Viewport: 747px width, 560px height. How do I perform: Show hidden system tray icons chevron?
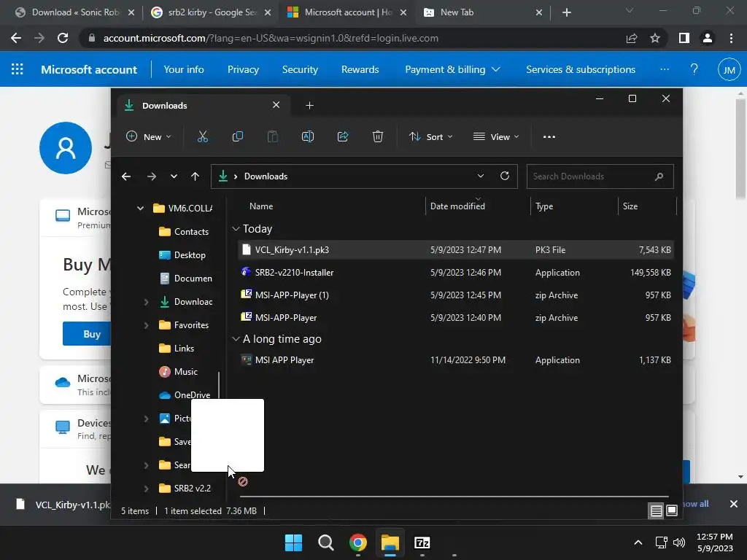[638, 542]
